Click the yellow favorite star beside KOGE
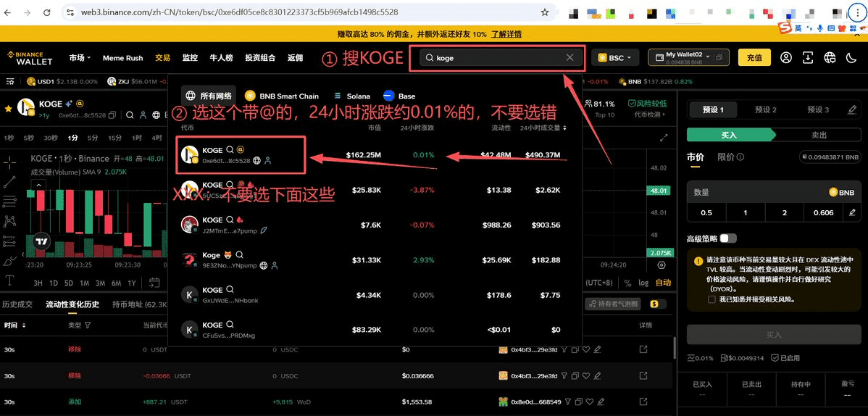The width and height of the screenshot is (868, 416). (x=8, y=108)
